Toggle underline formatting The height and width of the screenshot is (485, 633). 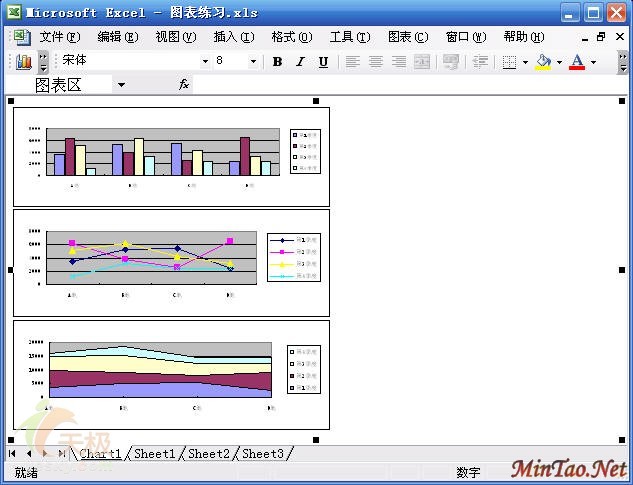coord(323,62)
